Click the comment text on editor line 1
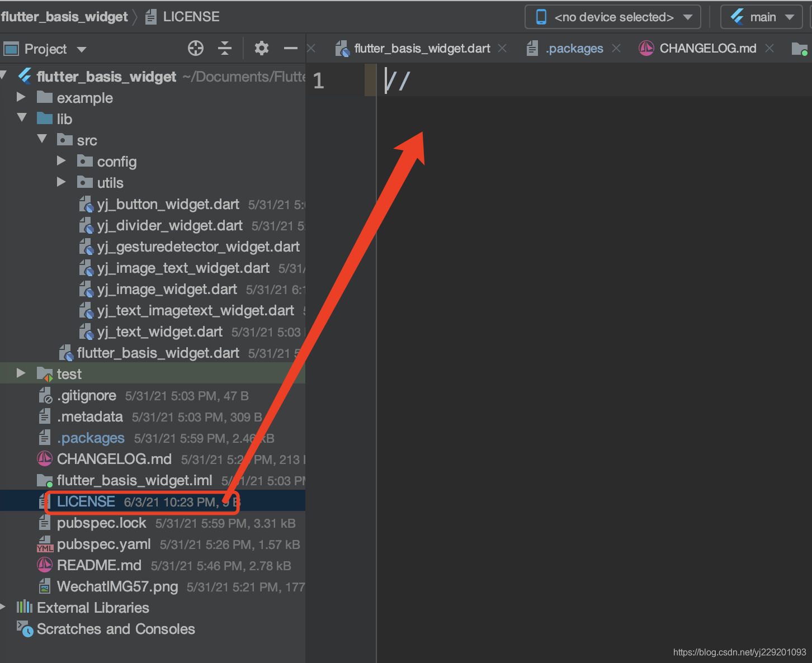This screenshot has width=812, height=663. pos(398,81)
